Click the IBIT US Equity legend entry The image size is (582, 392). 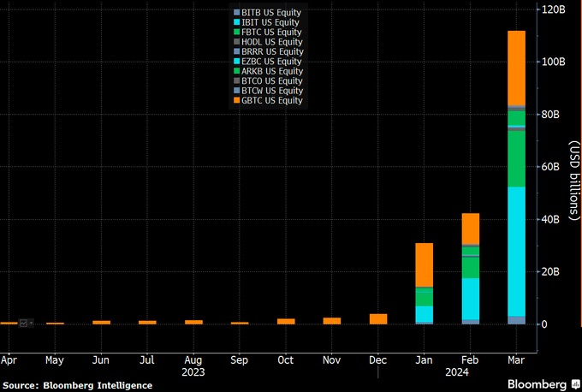[266, 22]
